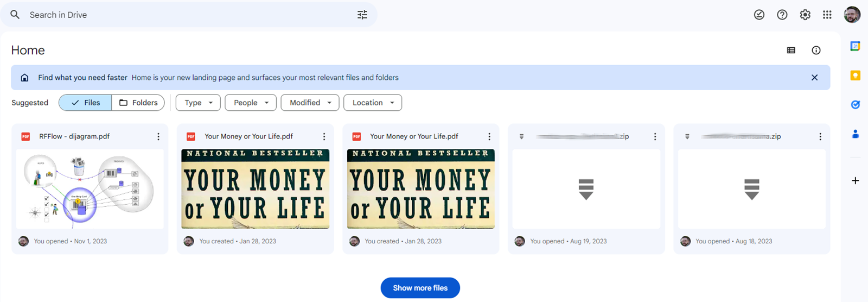
Task: Click zip file icon on card opened Aug 18, 2023
Action: (687, 136)
